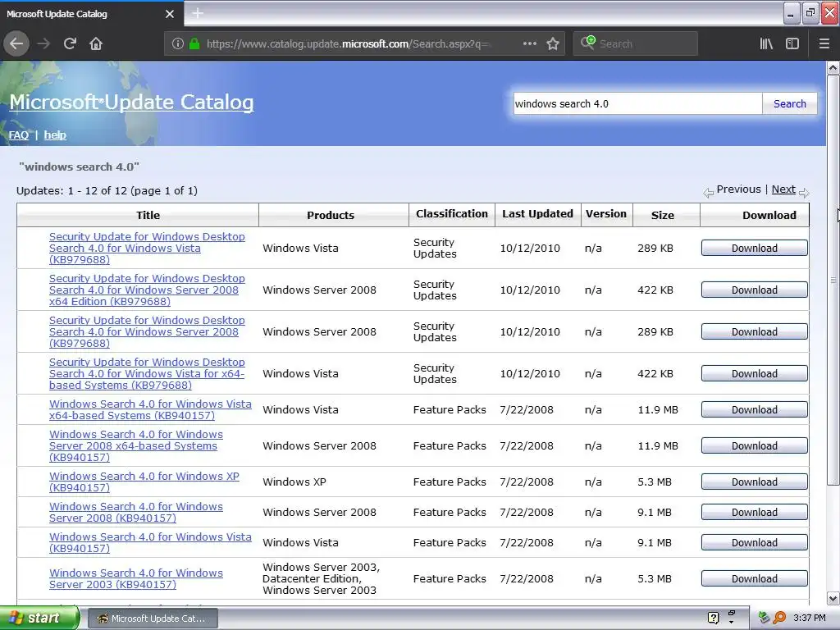The width and height of the screenshot is (840, 630).
Task: Click the browser forward arrow
Action: [x=43, y=43]
